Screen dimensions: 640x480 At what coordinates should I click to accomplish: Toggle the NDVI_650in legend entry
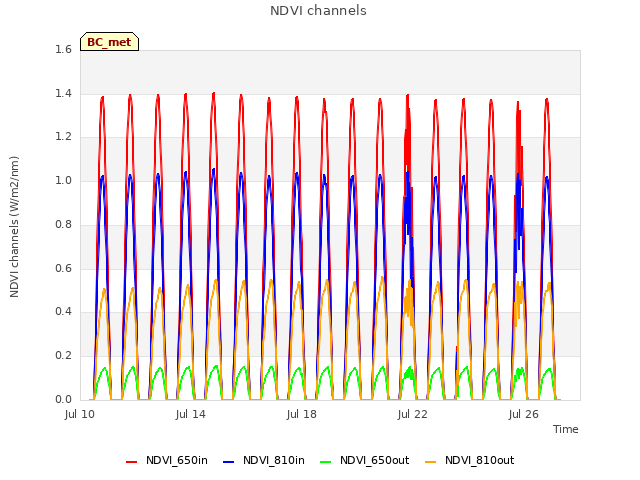[x=167, y=461]
